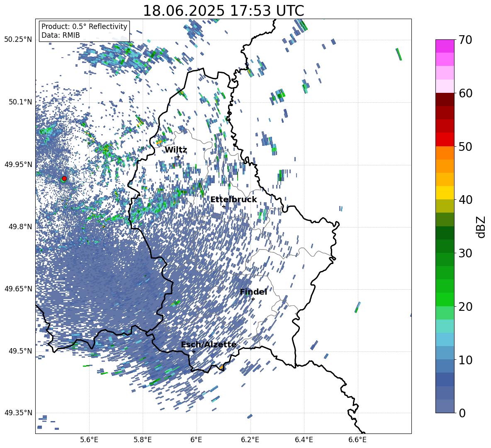Viewport: 491px width, 448px height.
Task: Click 'Product: 0.5° Reflectivity' legend text
Action: [84, 27]
